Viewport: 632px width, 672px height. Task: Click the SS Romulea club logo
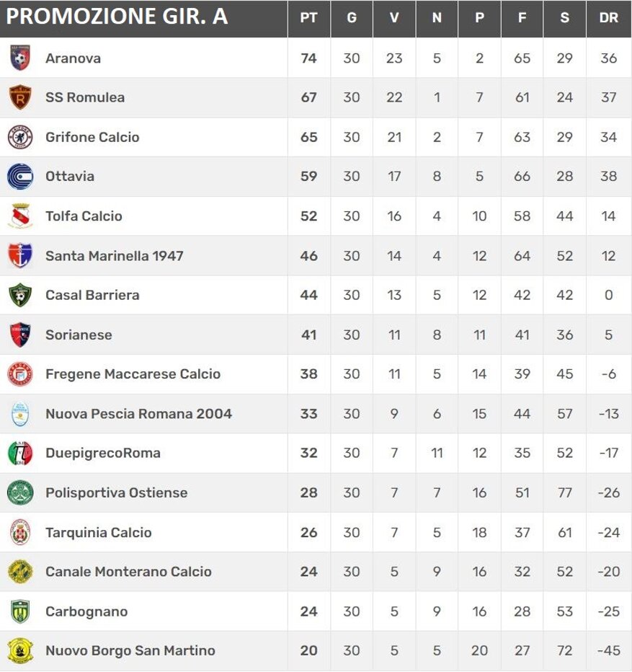[x=20, y=97]
